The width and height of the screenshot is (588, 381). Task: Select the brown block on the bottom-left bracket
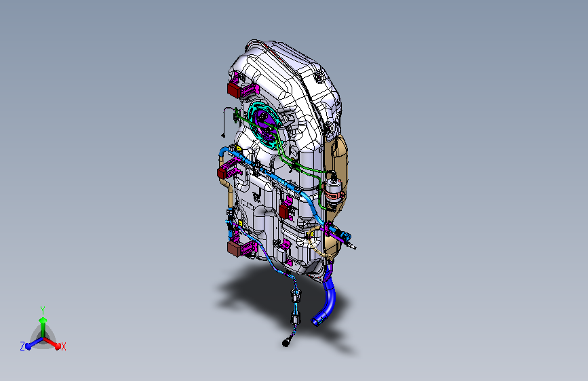[x=234, y=248]
